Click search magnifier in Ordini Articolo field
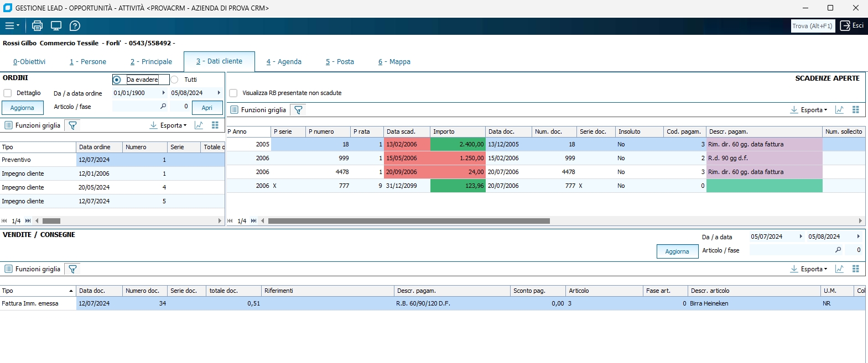The image size is (868, 363). pyautogui.click(x=163, y=107)
